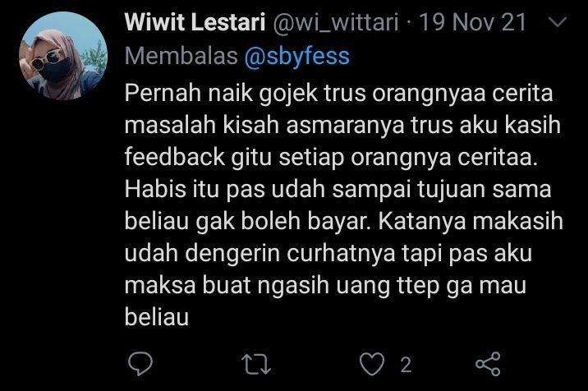Share the tweet via the share icon

488,364
